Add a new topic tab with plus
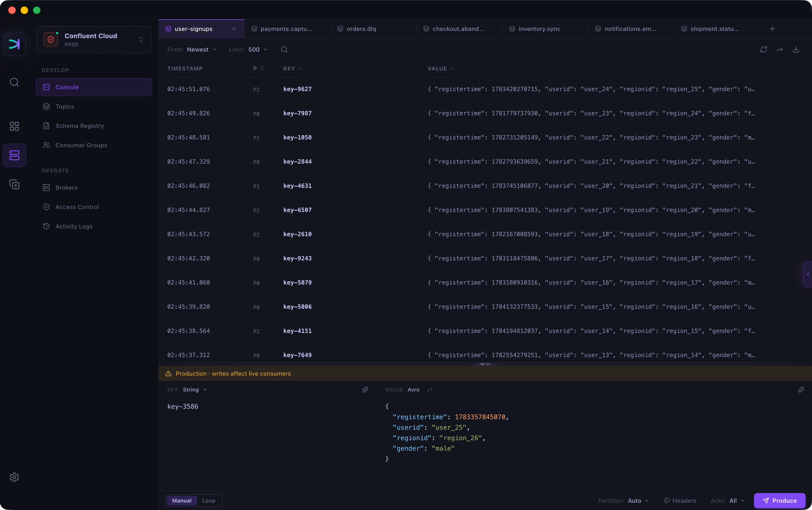The width and height of the screenshot is (812, 510). [772, 29]
